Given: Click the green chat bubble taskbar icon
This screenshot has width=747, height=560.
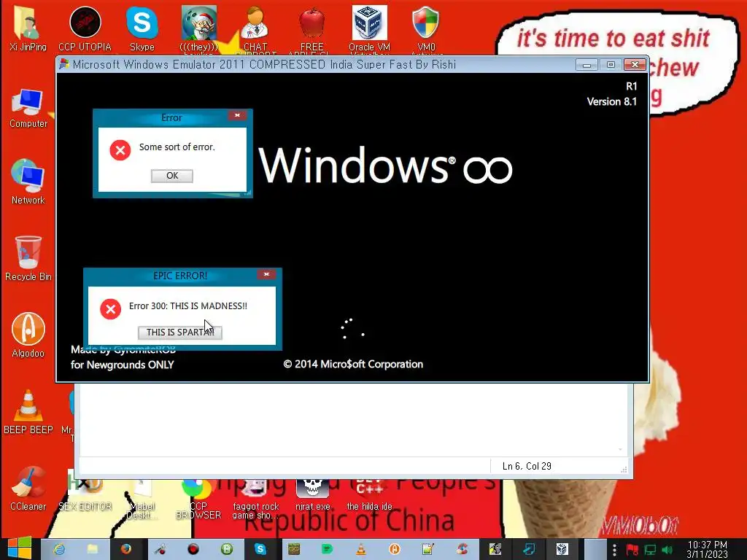Looking at the screenshot, I should tap(328, 549).
